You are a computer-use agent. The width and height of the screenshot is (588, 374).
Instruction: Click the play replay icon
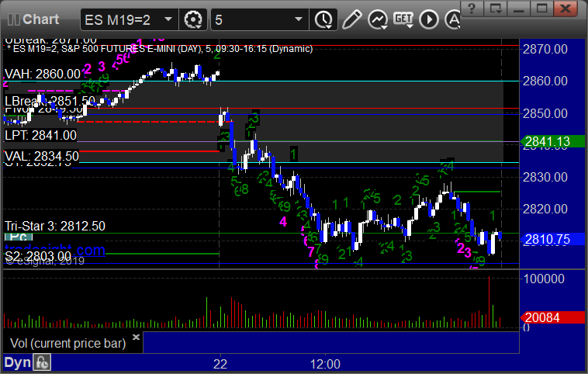429,19
